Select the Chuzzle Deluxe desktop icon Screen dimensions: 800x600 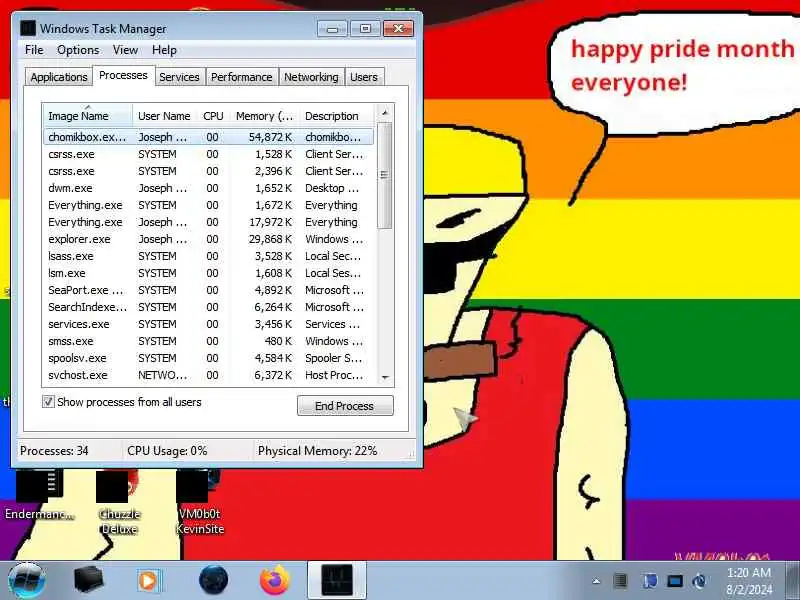tap(119, 503)
